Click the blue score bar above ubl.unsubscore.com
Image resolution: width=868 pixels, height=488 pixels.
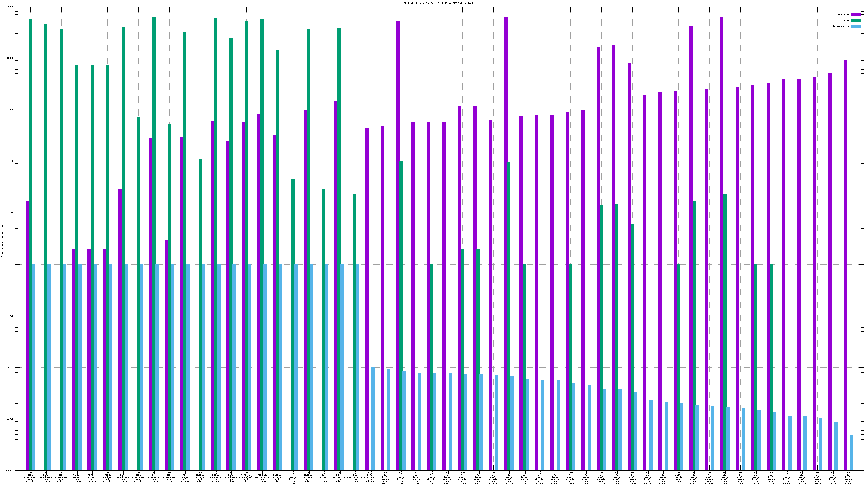point(358,367)
